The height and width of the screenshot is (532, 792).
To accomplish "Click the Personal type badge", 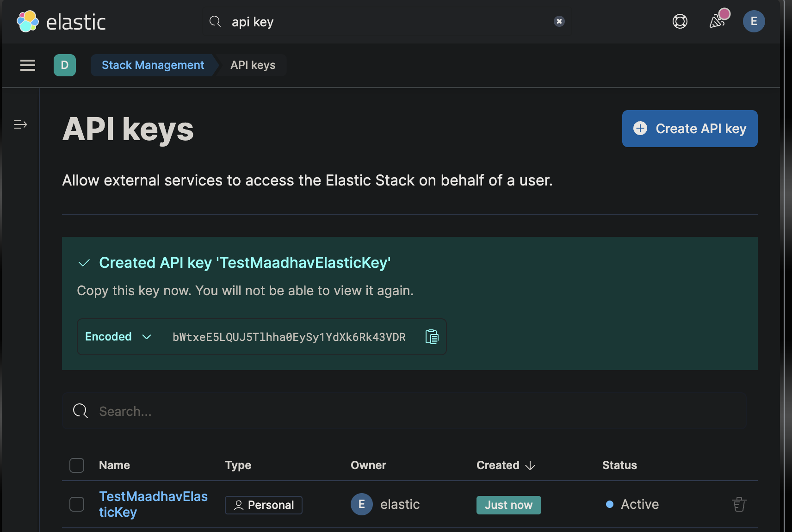I will click(x=264, y=505).
